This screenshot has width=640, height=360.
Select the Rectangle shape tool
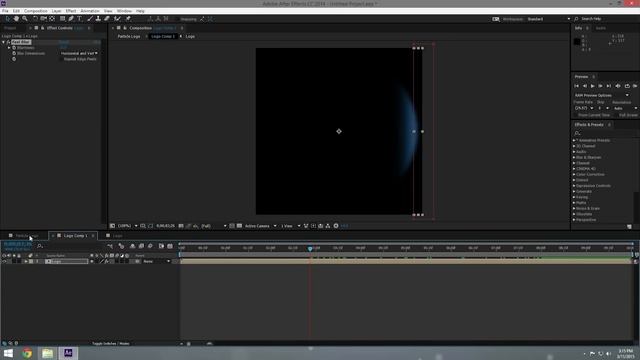click(x=62, y=19)
